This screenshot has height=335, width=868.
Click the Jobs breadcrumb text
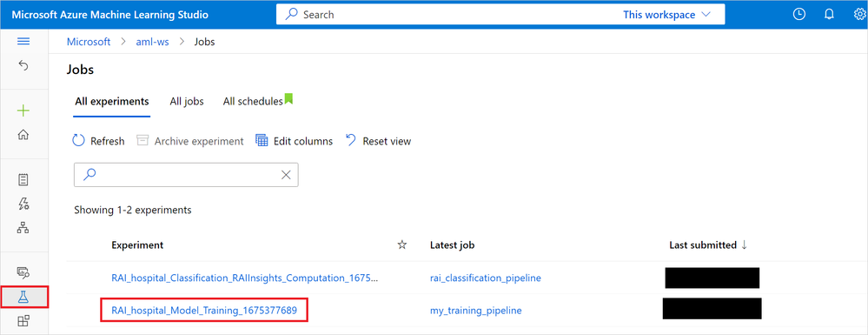(x=204, y=42)
